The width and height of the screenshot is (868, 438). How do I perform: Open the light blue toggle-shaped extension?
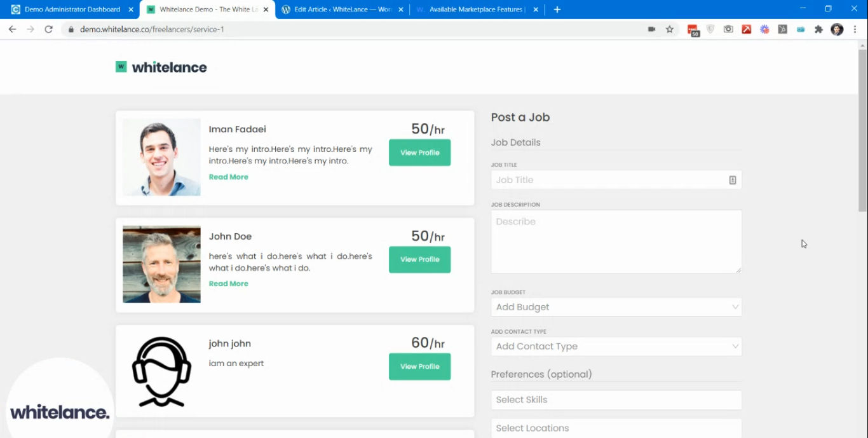pos(801,29)
